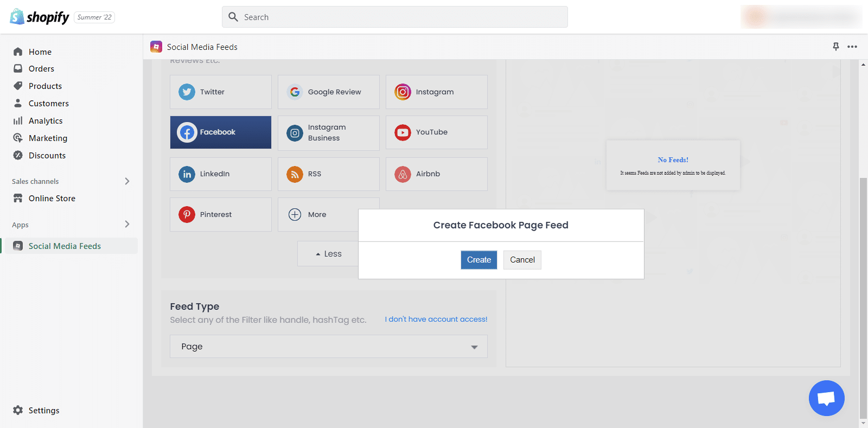Pin the Social Media Feeds app
The width and height of the screenshot is (868, 428).
pos(836,47)
